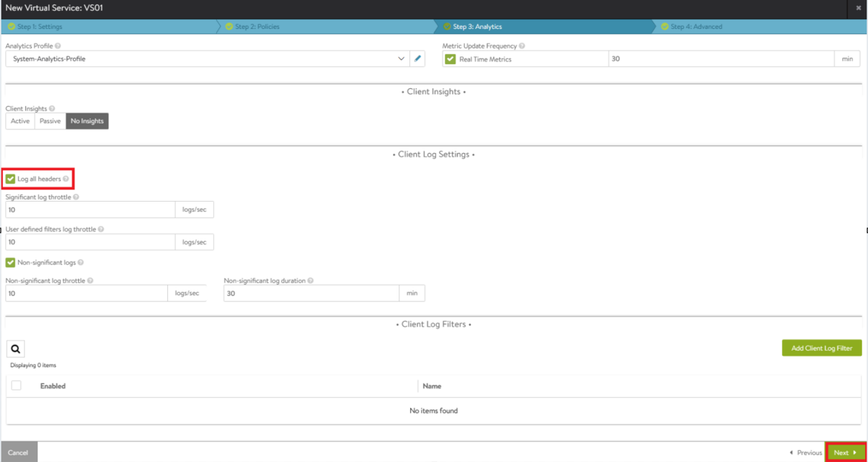Sort table by Name column header
The width and height of the screenshot is (868, 462).
(432, 386)
